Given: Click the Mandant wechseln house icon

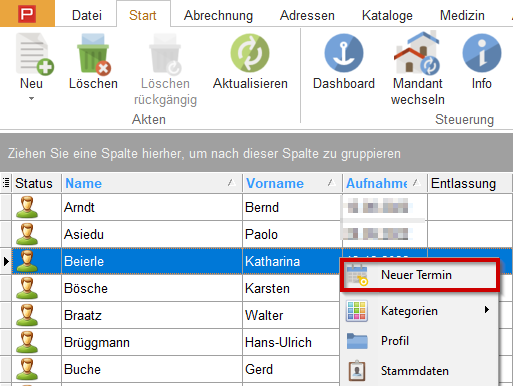Looking at the screenshot, I should (x=417, y=52).
